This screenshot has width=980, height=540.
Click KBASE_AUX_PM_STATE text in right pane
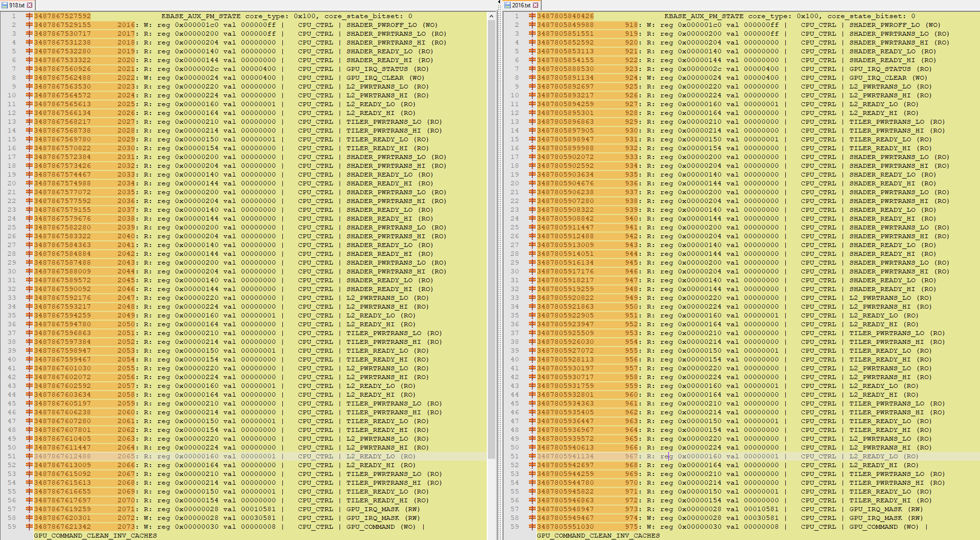point(704,16)
